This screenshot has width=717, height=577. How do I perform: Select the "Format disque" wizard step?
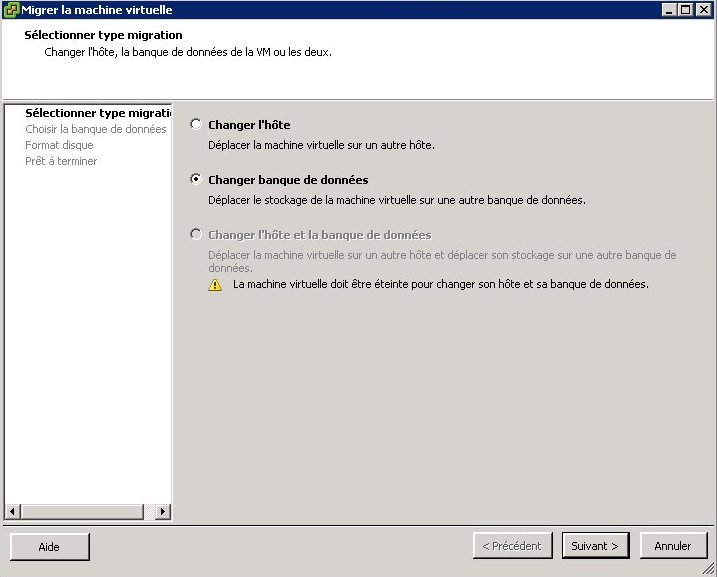coord(59,145)
